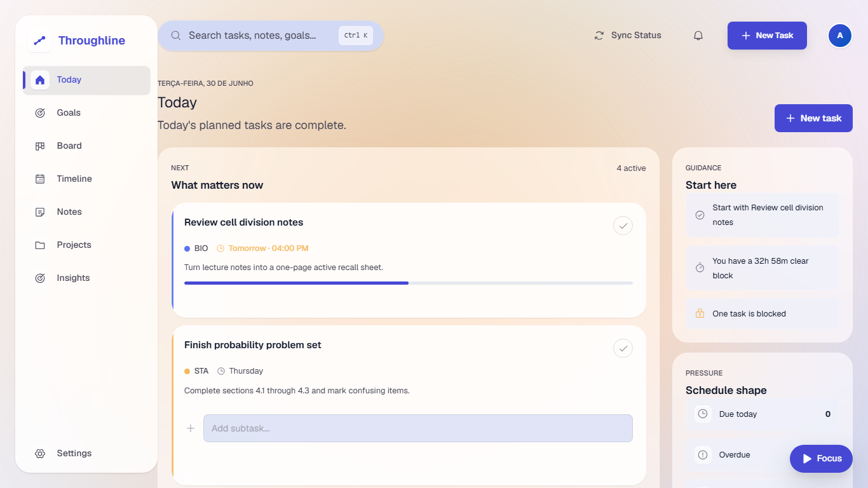Open Settings in sidebar
This screenshot has height=488, width=868.
point(86,454)
